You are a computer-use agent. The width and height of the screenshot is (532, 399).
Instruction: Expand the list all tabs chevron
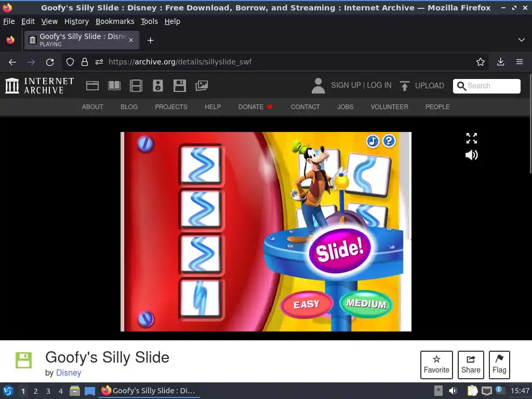coord(522,40)
